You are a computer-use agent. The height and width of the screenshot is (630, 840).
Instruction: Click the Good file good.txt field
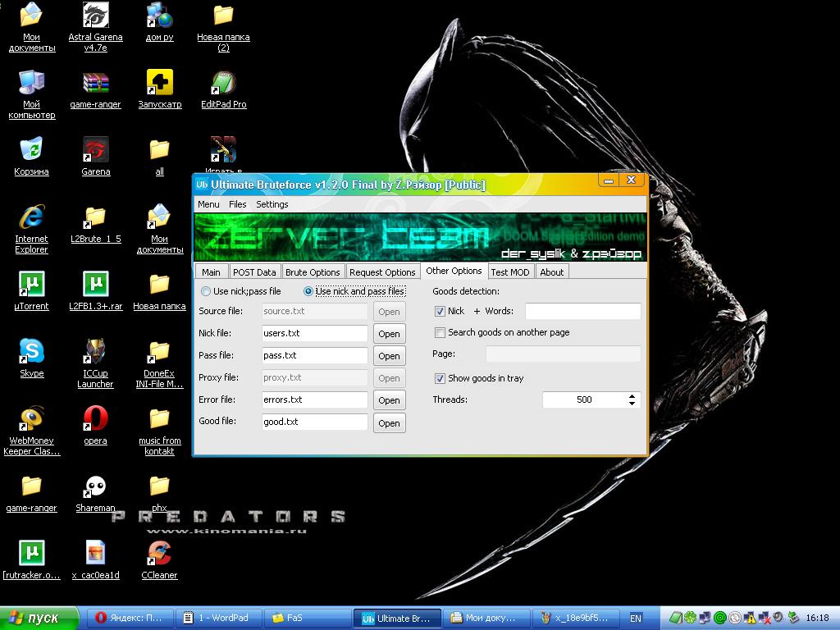[x=314, y=422]
